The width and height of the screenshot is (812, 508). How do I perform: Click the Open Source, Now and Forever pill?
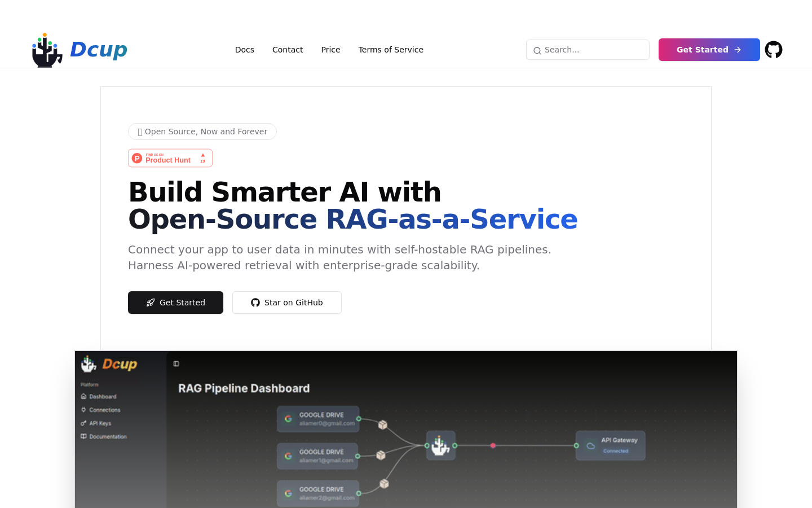[x=202, y=132]
